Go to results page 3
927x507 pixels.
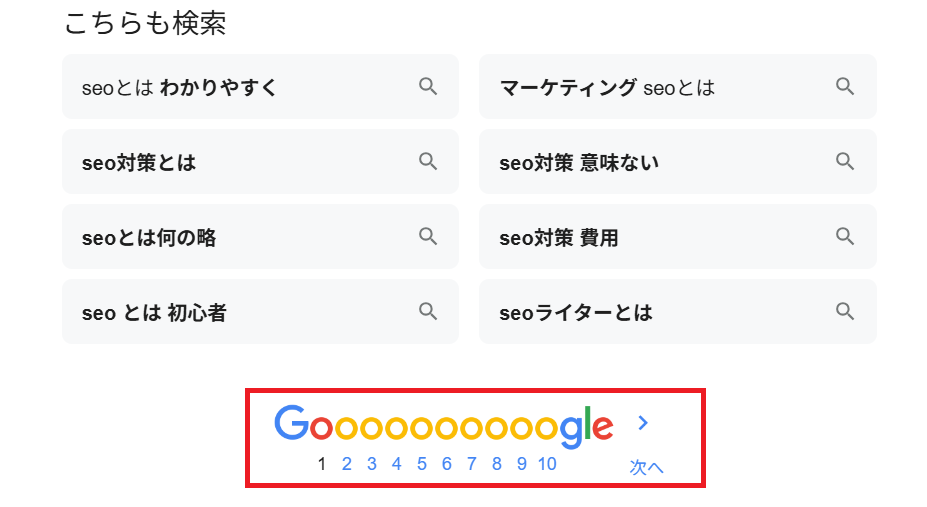(372, 464)
